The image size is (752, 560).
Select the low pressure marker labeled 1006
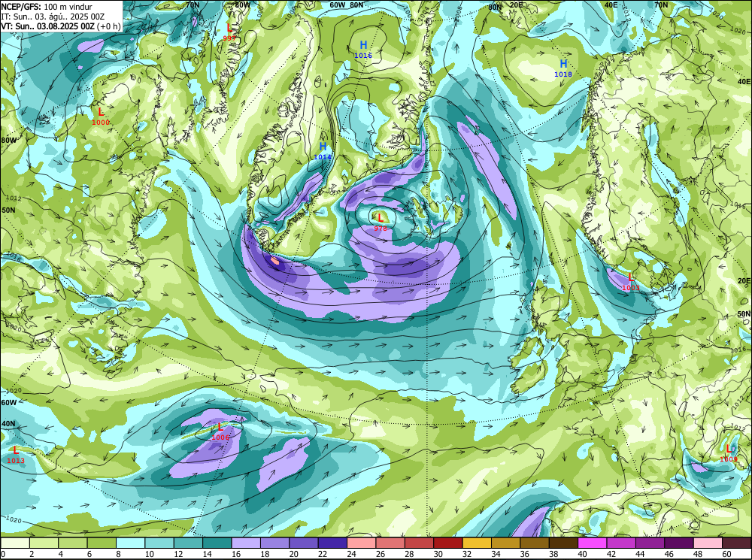tap(220, 431)
